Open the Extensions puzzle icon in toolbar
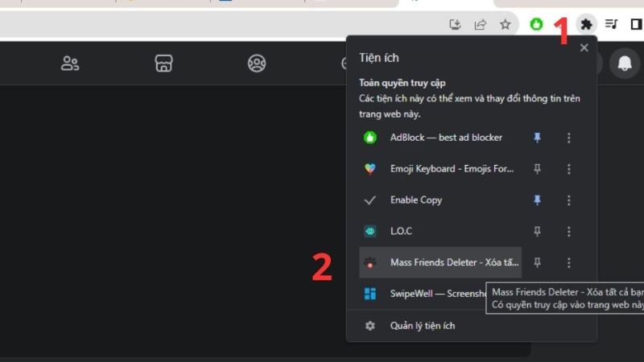This screenshot has width=644, height=362. [x=586, y=24]
